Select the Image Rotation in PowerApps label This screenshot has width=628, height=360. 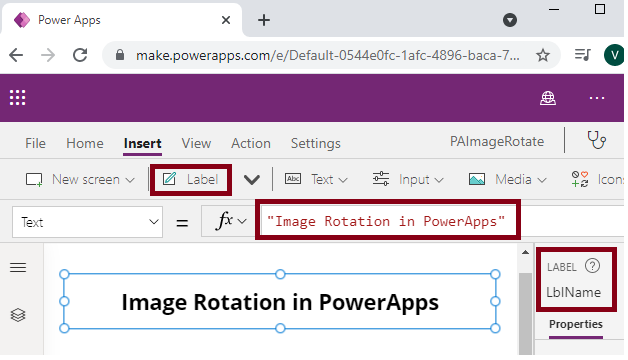280,302
